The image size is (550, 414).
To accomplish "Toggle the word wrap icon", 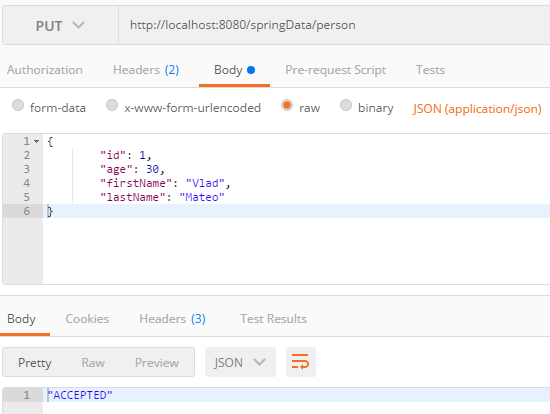I will pos(301,362).
